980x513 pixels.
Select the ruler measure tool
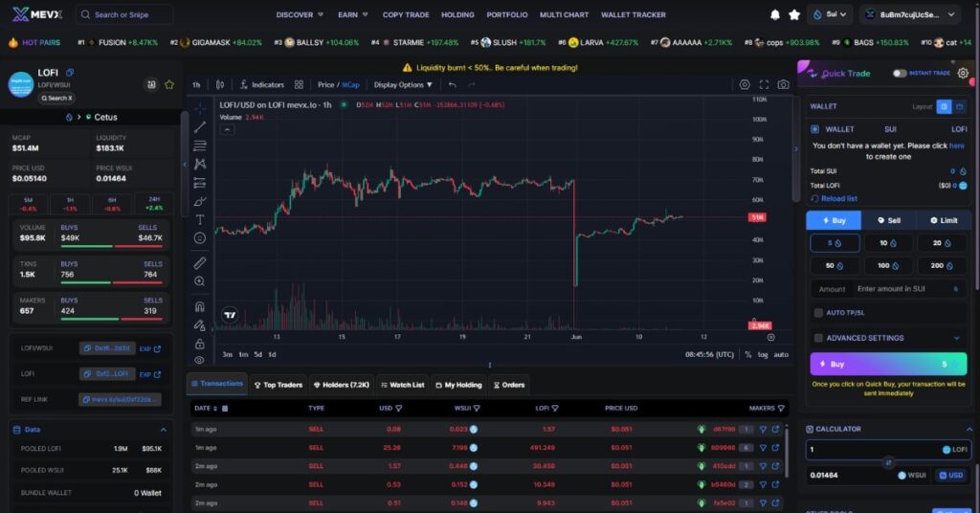click(200, 263)
